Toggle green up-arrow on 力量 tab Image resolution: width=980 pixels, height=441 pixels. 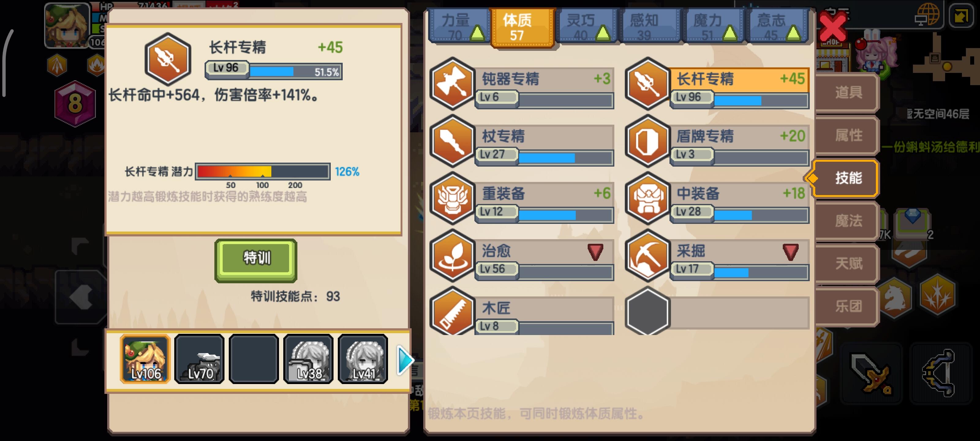[x=477, y=33]
